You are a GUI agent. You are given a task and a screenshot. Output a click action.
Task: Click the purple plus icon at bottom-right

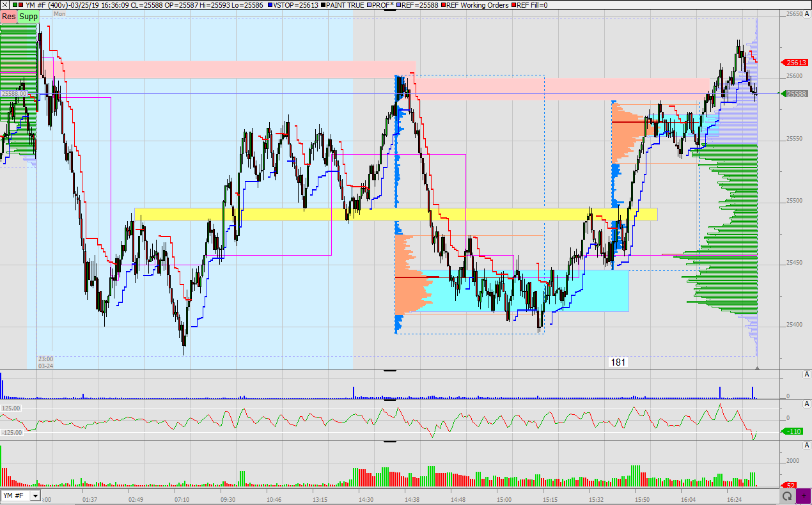click(x=804, y=495)
